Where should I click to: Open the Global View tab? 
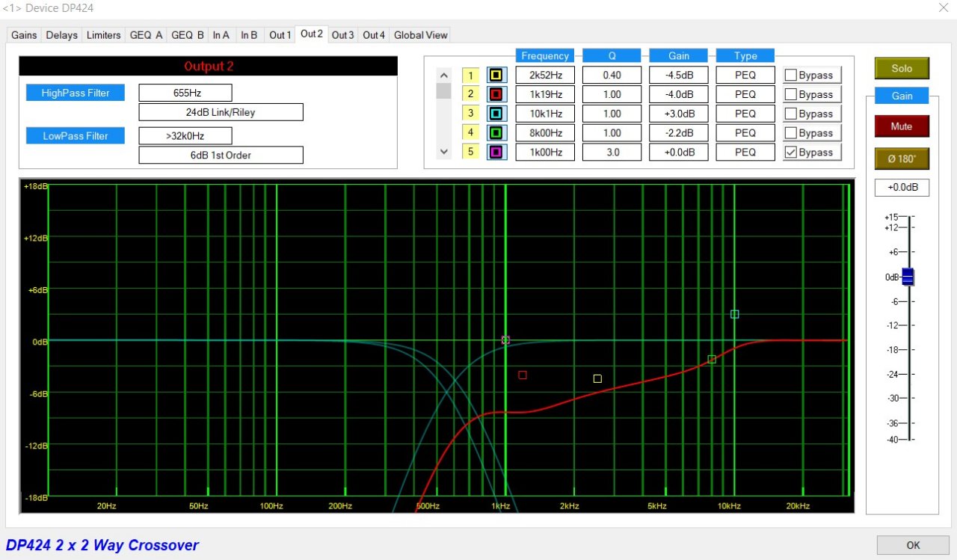click(x=420, y=35)
